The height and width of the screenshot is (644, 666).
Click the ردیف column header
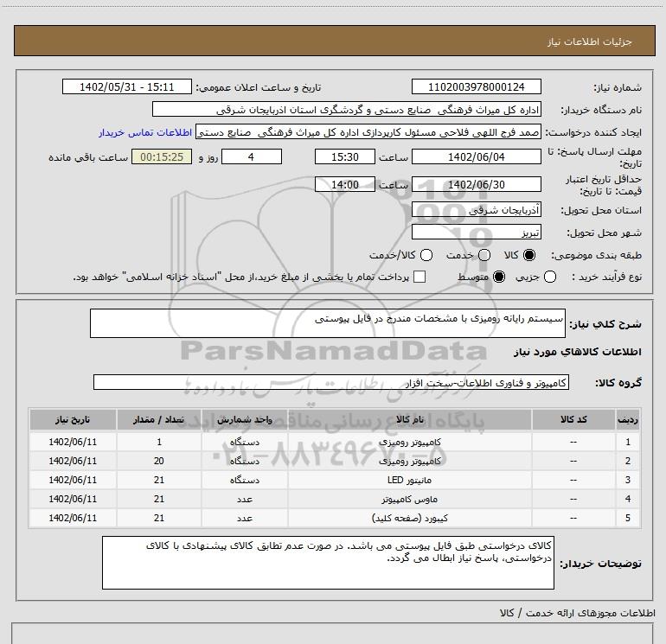628,420
